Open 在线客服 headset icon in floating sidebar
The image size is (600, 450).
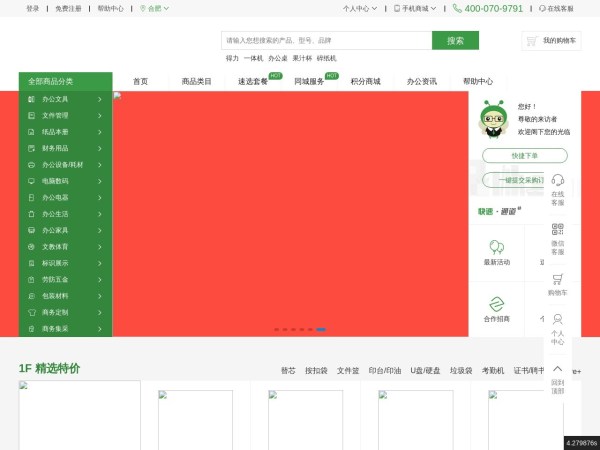pyautogui.click(x=558, y=180)
